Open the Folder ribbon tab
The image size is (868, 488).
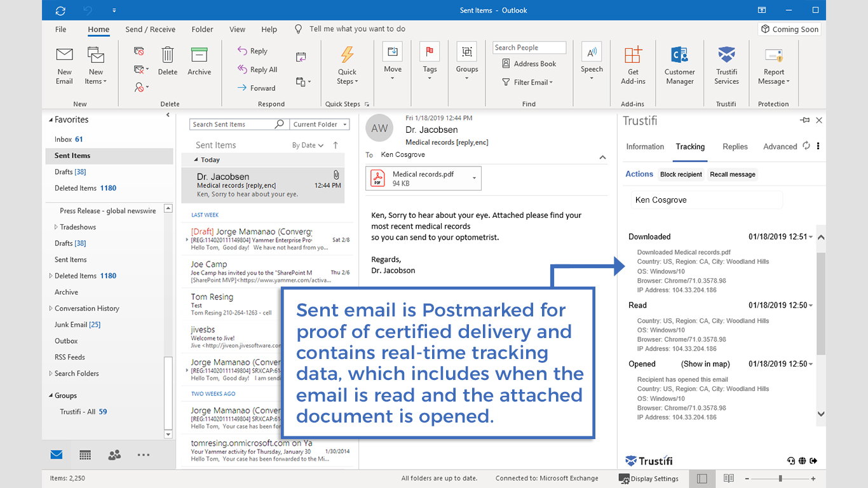[x=203, y=29]
